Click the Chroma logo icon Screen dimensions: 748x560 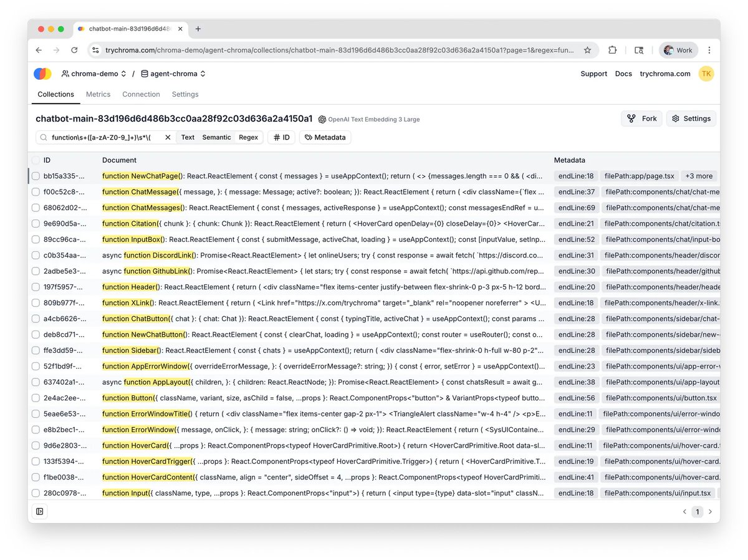[42, 74]
